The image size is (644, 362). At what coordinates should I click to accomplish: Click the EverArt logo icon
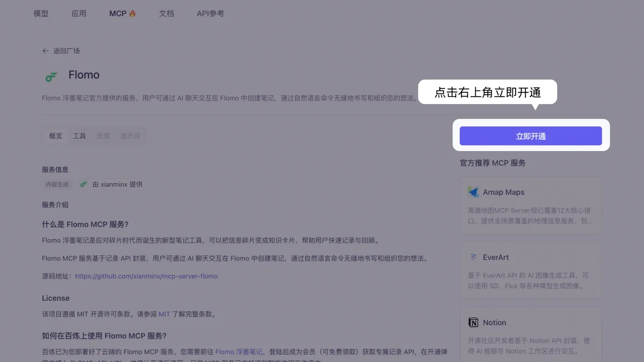[x=473, y=257]
